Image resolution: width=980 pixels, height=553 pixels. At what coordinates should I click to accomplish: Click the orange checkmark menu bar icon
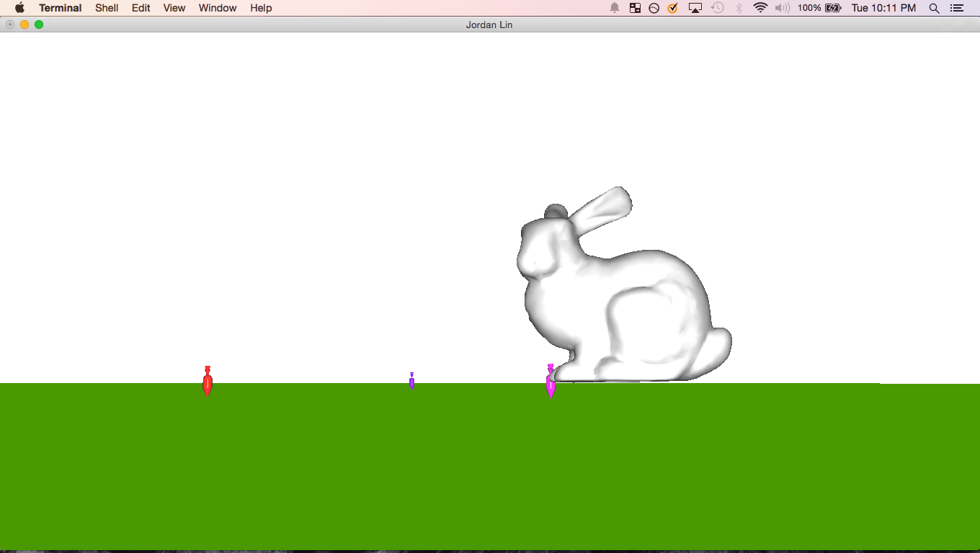pos(672,8)
